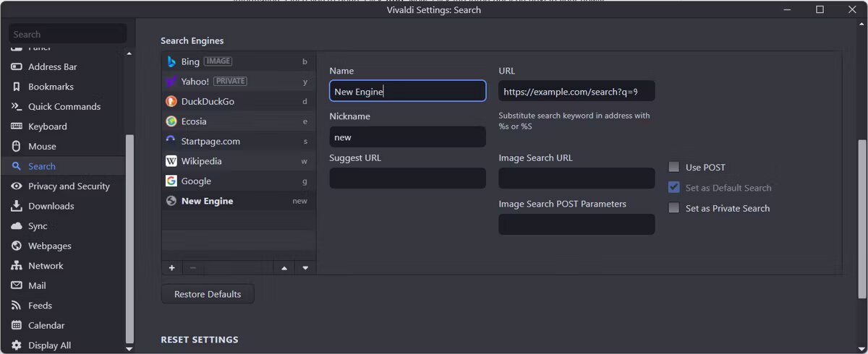Image resolution: width=868 pixels, height=354 pixels.
Task: Select the DuckDuckGo engine name
Action: pos(208,101)
